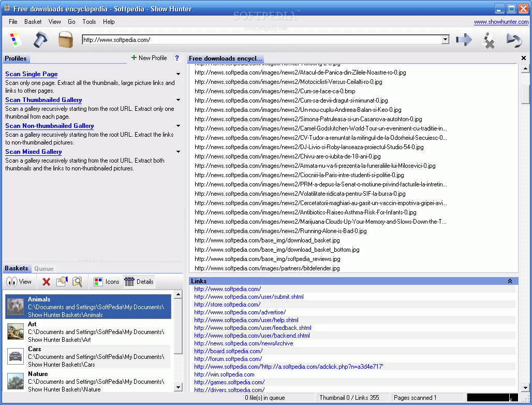This screenshot has width=532, height=405.
Task: Open the win.softpedia.com link
Action: pos(224,374)
